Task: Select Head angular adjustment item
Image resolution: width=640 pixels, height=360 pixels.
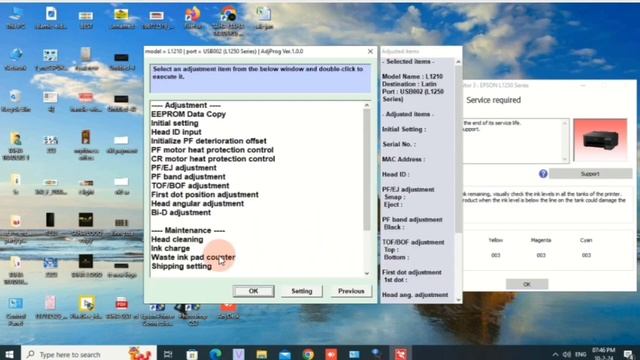Action: pos(197,204)
